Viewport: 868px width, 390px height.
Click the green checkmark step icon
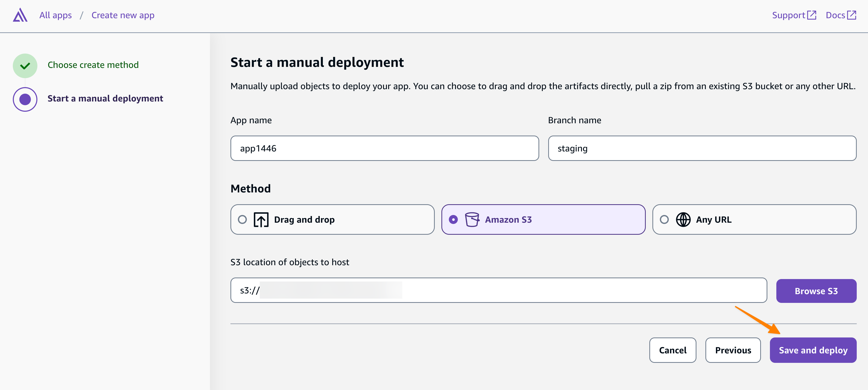(x=25, y=65)
